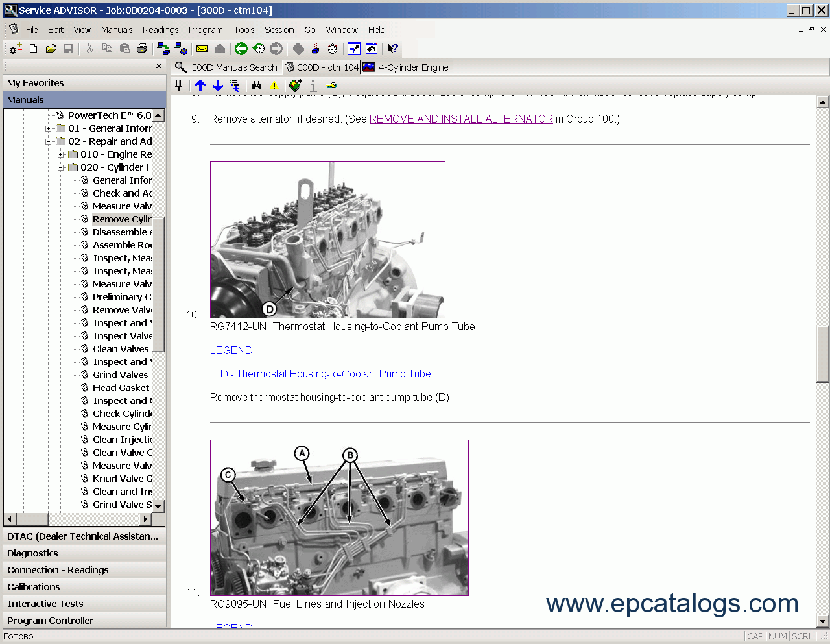Screen dimensions: 830x644
Task: Click the green book add-favorite icon
Action: [296, 86]
